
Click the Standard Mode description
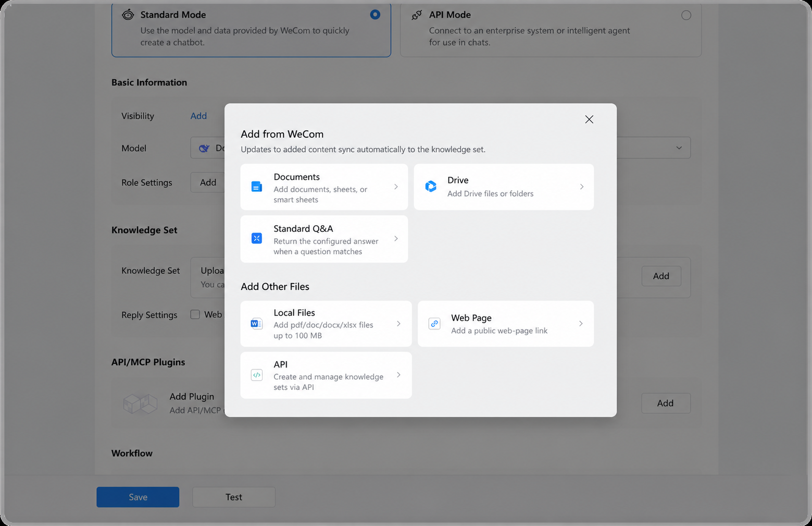point(245,36)
